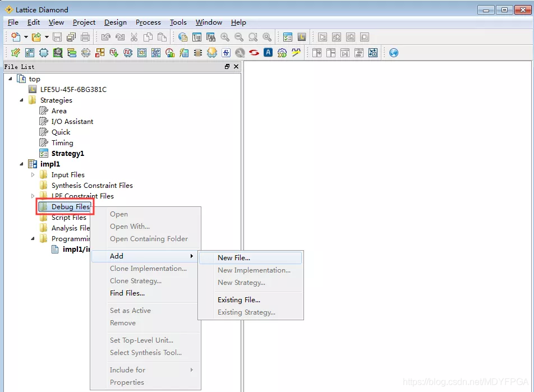The width and height of the screenshot is (534, 392).
Task: Click Find Files... in the context menu
Action: 145,293
